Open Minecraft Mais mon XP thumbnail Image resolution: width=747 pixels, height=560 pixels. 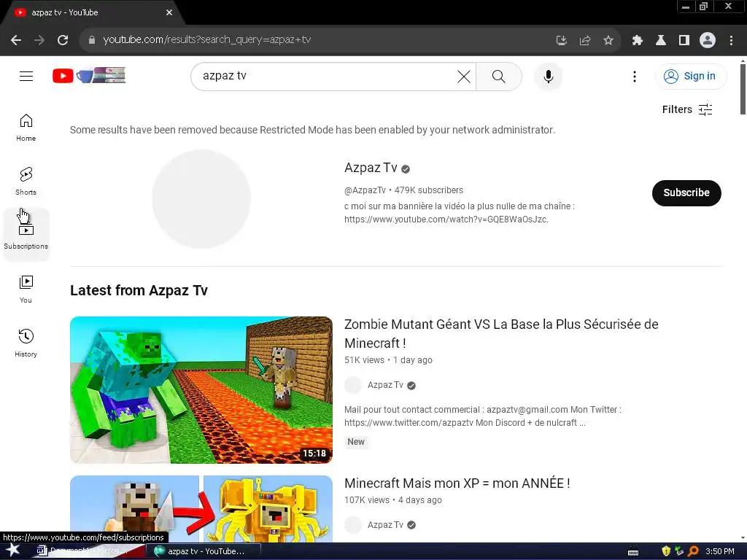pos(201,508)
